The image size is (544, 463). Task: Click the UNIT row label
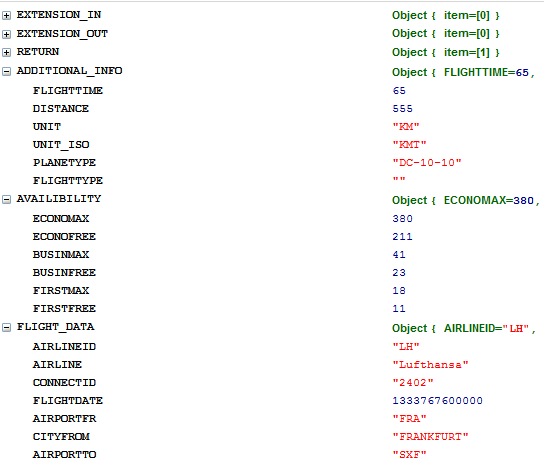point(47,127)
